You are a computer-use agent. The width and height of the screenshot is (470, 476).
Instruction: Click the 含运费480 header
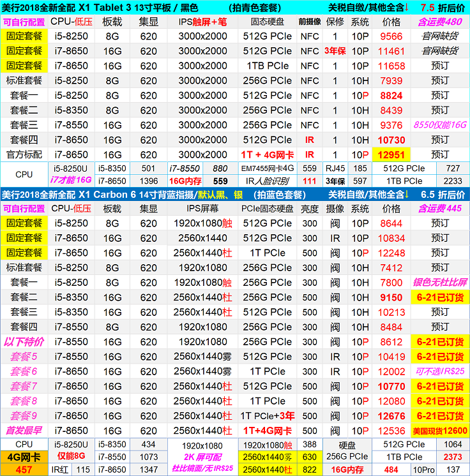(x=439, y=22)
